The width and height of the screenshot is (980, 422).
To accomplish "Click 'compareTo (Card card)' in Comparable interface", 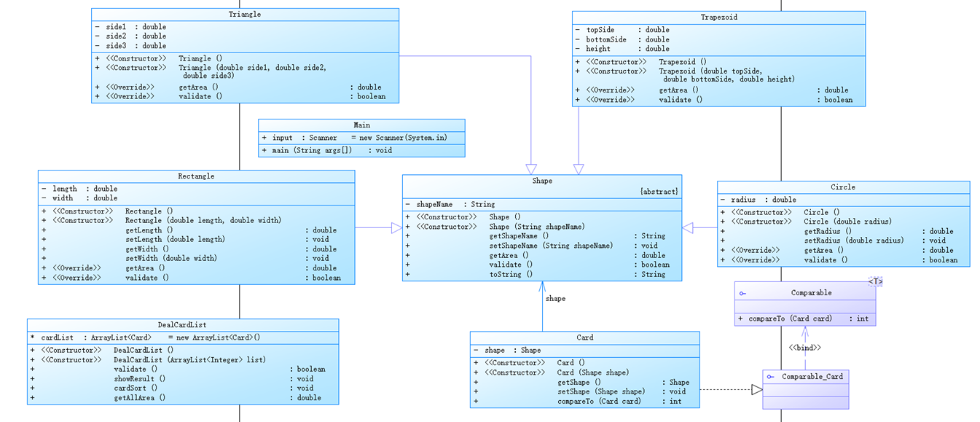I will click(803, 319).
